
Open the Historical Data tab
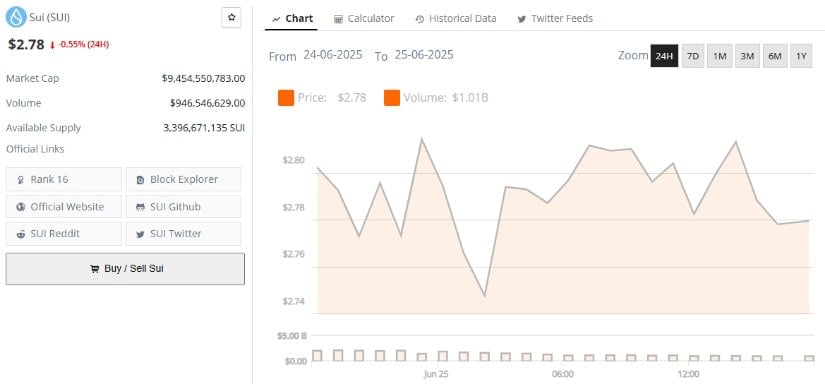tap(456, 18)
